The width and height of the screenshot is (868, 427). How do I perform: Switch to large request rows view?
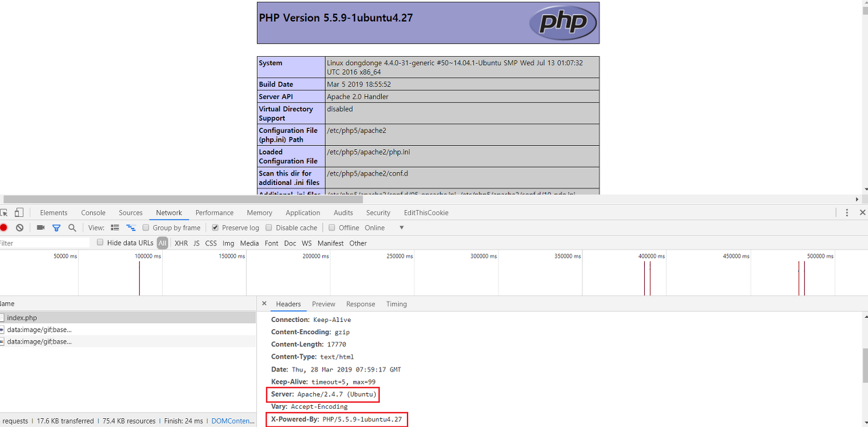(115, 228)
